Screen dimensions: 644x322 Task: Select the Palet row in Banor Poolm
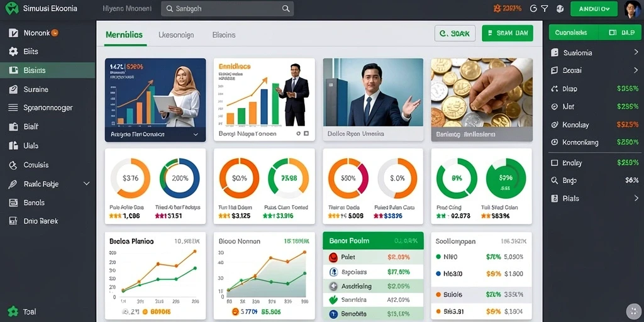coord(373,257)
